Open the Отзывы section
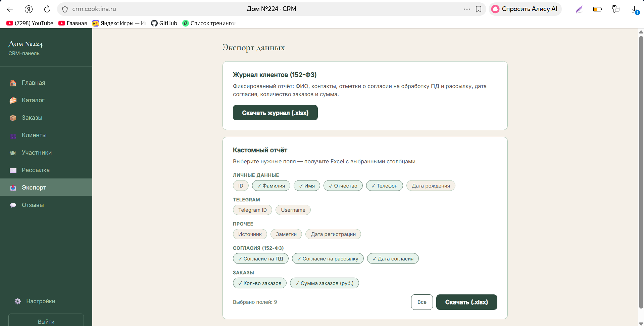 pyautogui.click(x=46, y=205)
